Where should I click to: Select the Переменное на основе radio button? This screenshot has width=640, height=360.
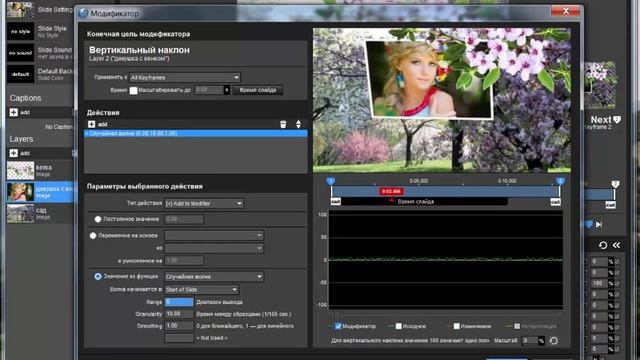(x=93, y=236)
